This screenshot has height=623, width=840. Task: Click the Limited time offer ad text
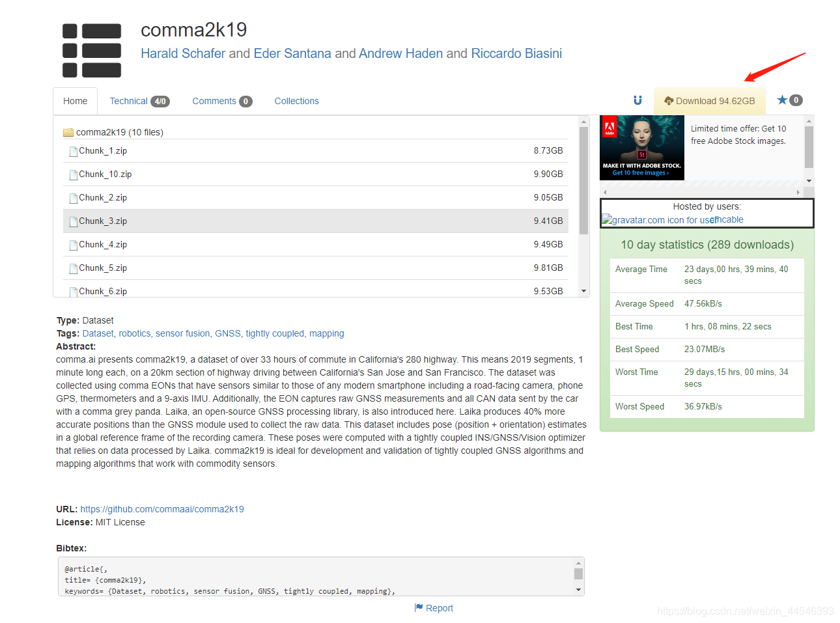point(738,135)
